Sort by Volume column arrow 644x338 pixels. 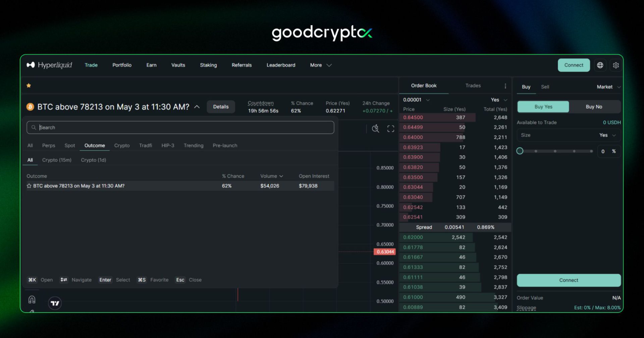[281, 176]
